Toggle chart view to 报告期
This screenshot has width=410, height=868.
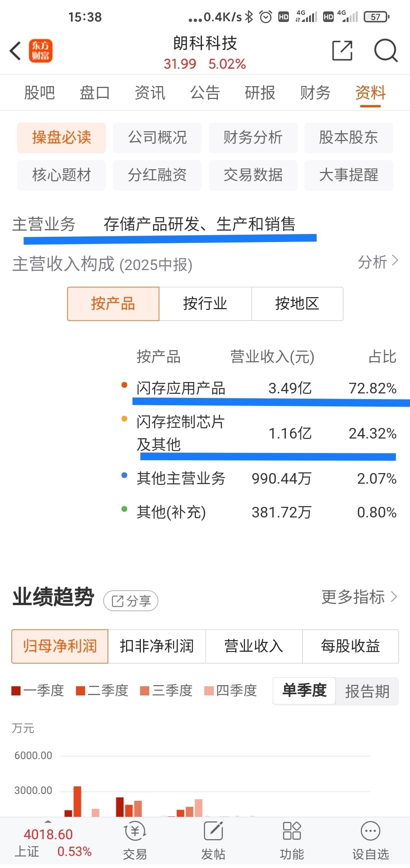367,691
